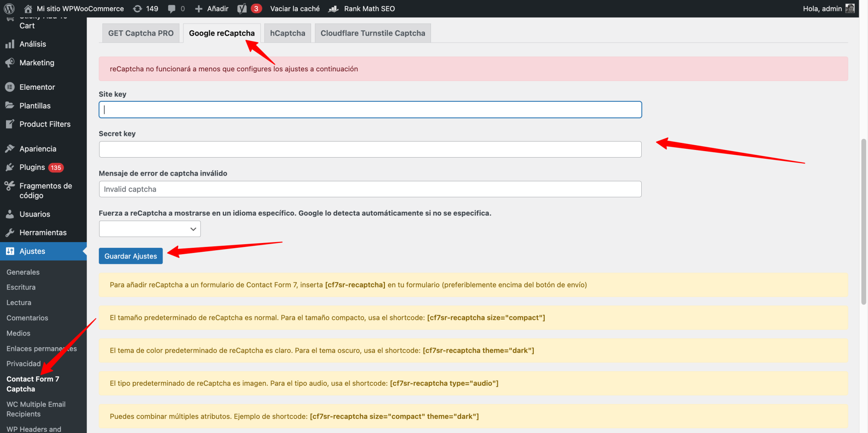Open Generales settings submenu
Screen dimensions: 868x433
(x=23, y=272)
